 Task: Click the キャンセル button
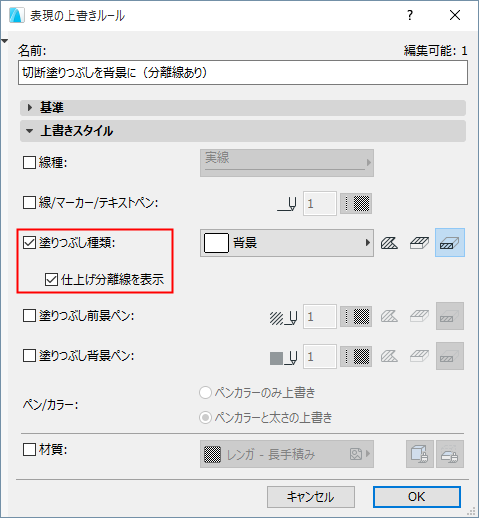311,497
